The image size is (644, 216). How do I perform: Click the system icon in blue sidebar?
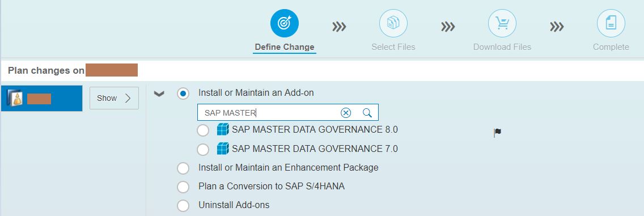tap(16, 99)
